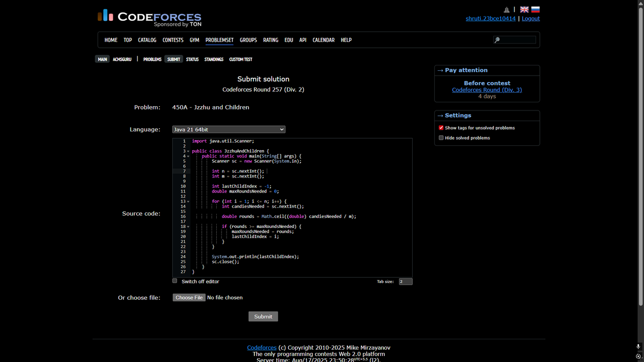Toggle Hide solved problems checkbox

tap(441, 138)
